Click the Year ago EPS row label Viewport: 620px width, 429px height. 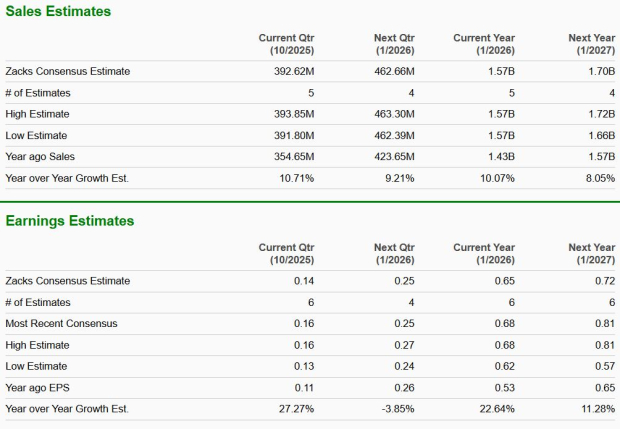pyautogui.click(x=37, y=387)
